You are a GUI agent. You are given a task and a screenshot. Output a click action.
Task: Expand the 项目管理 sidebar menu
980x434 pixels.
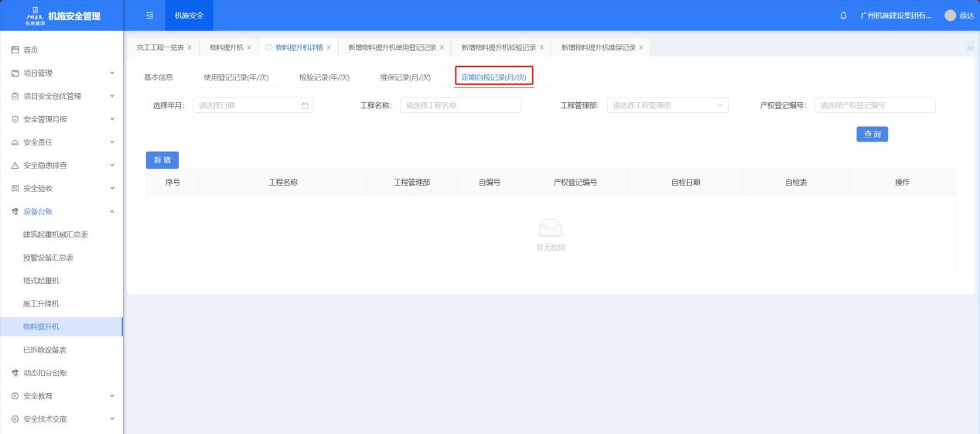tap(112, 73)
